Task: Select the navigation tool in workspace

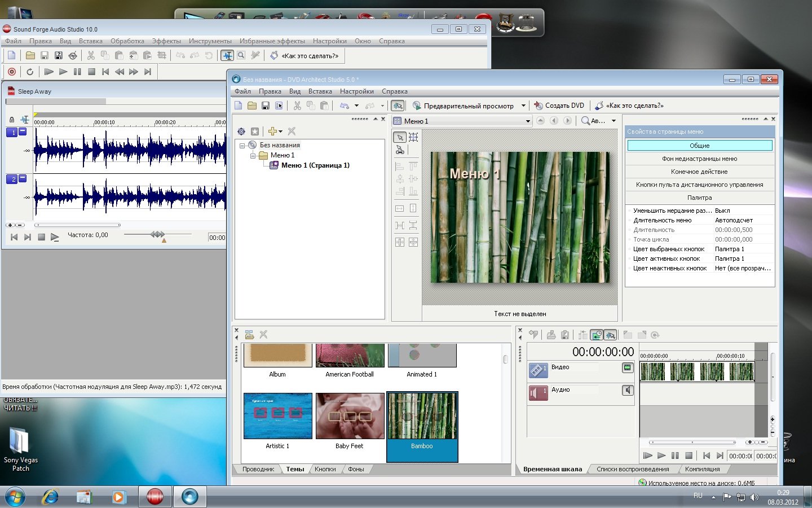Action: (x=400, y=150)
